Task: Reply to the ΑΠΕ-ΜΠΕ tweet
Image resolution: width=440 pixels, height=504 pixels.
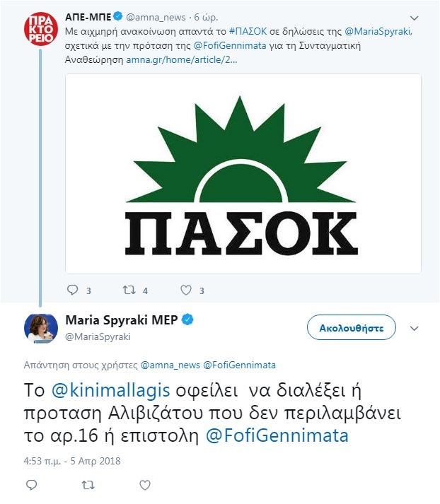Action: click(x=72, y=290)
